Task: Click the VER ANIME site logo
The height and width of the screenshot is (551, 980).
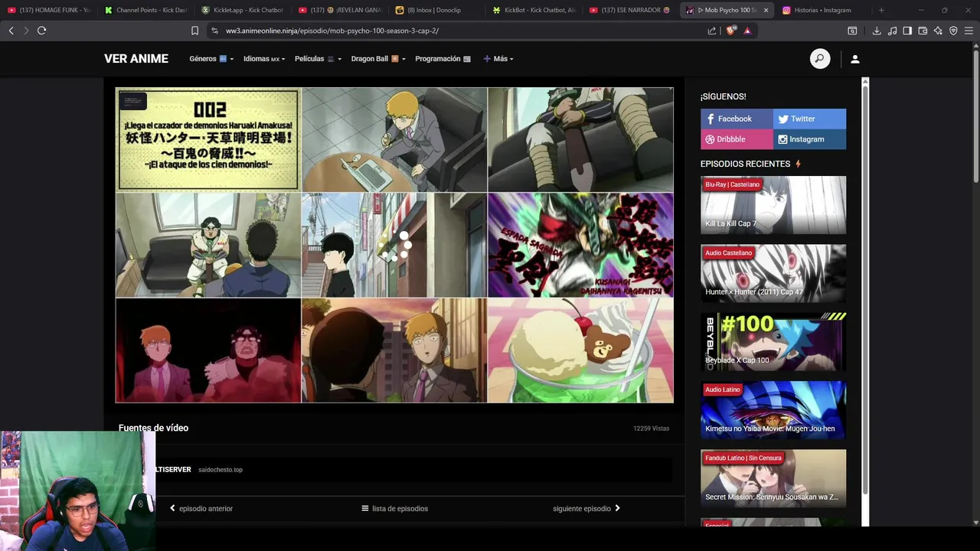Action: coord(136,59)
